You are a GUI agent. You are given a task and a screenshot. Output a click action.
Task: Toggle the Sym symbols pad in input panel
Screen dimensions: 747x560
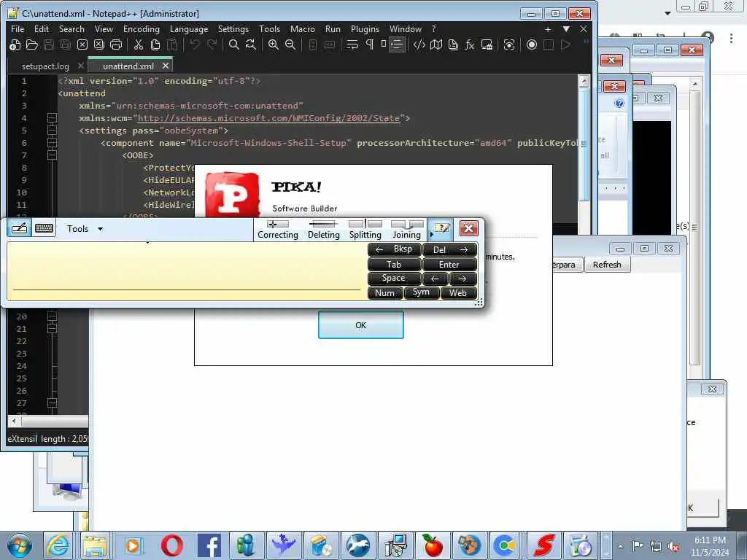point(421,292)
